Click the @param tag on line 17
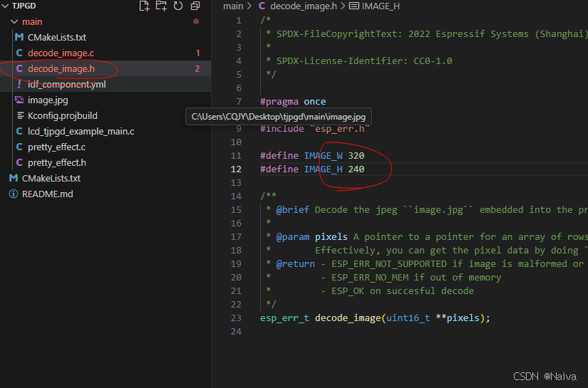Image resolution: width=588 pixels, height=388 pixels. pos(293,236)
